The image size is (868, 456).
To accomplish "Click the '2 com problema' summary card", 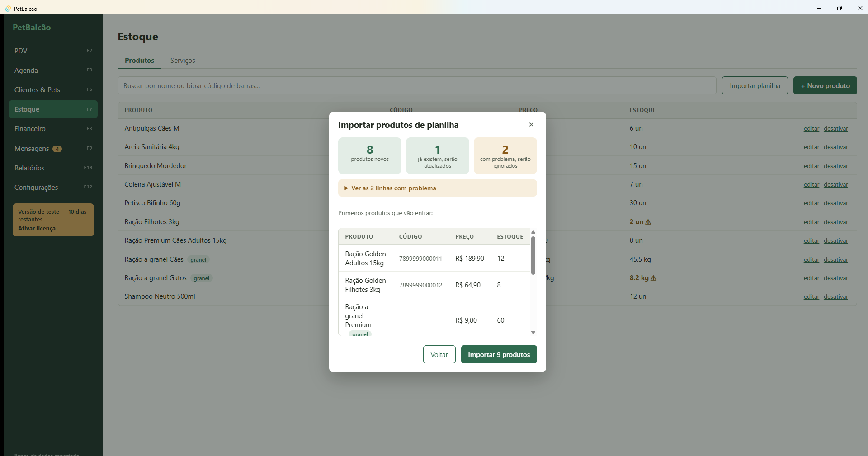I will [x=505, y=155].
